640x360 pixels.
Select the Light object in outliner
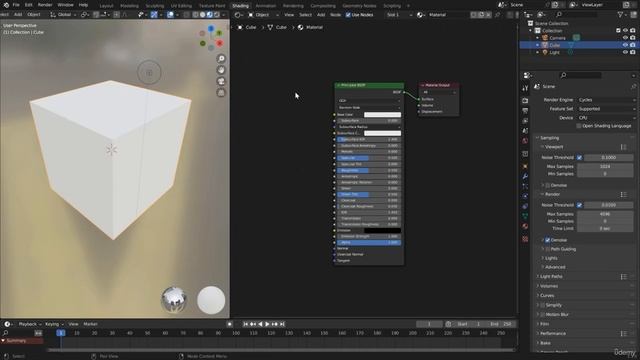coord(554,52)
